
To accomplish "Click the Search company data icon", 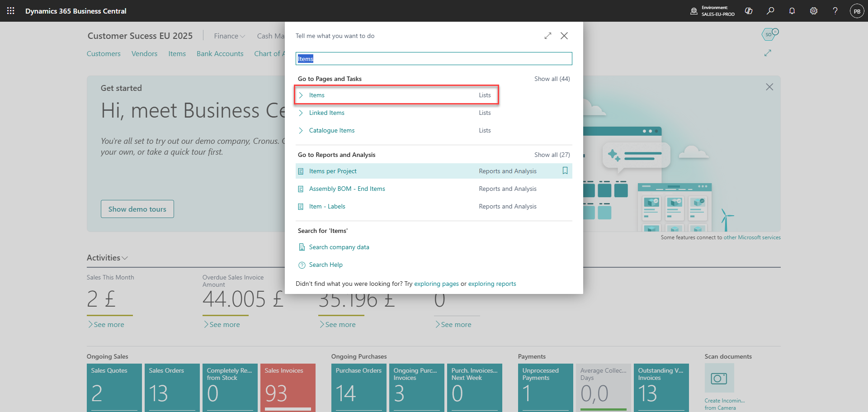I will pos(302,247).
